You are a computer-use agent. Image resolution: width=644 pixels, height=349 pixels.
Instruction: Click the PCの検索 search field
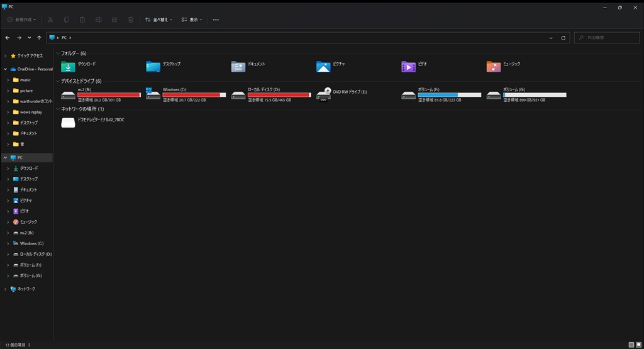pyautogui.click(x=607, y=38)
